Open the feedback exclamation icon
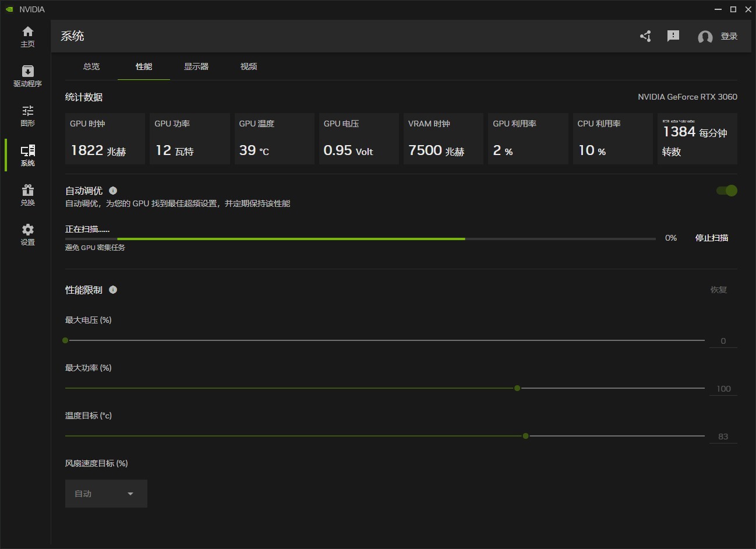 point(673,36)
